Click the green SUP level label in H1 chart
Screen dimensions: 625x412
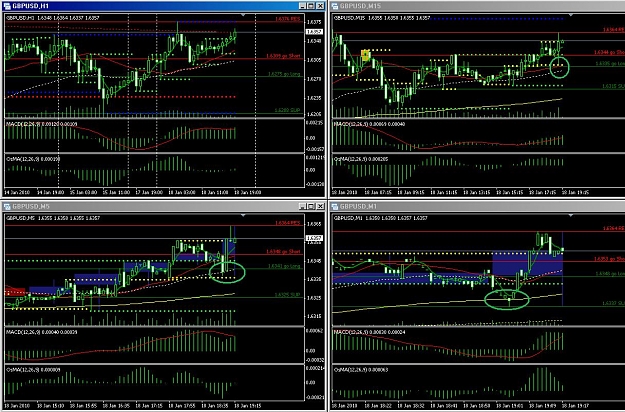click(x=287, y=110)
